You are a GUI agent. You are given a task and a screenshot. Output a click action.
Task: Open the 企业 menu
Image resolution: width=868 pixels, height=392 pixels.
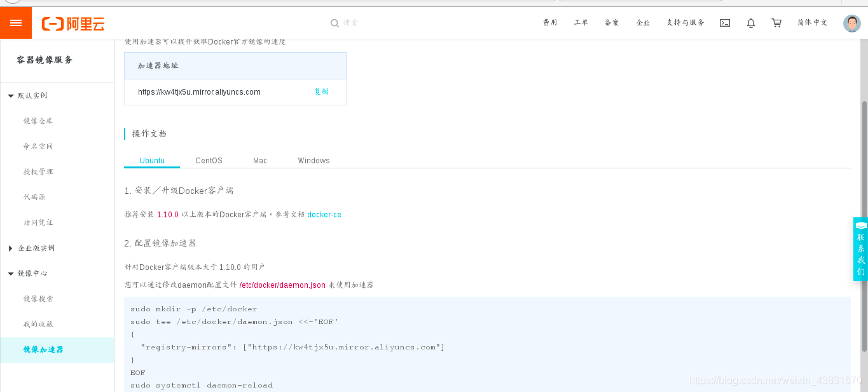643,23
